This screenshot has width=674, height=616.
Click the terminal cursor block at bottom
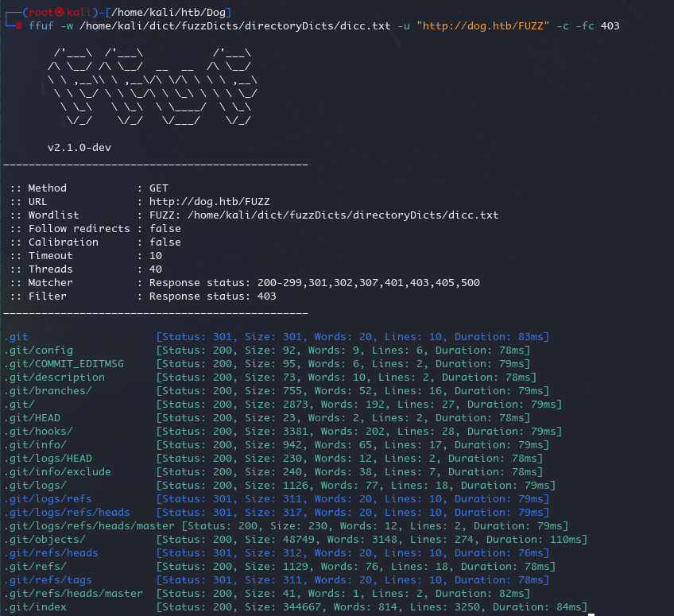click(x=591, y=614)
